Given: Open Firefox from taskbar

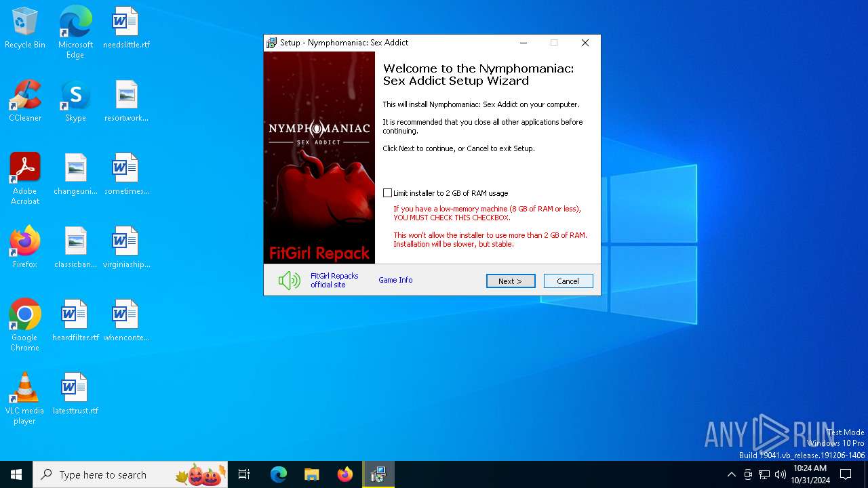Looking at the screenshot, I should (x=344, y=474).
